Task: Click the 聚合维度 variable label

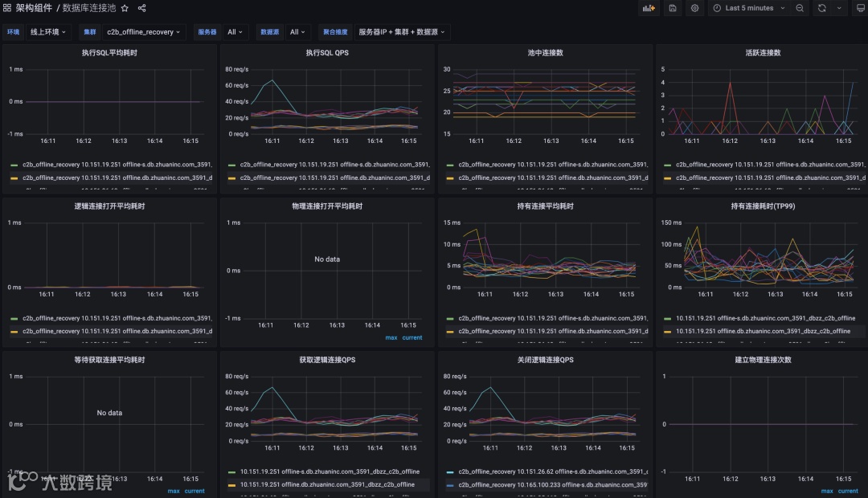Action: point(335,32)
